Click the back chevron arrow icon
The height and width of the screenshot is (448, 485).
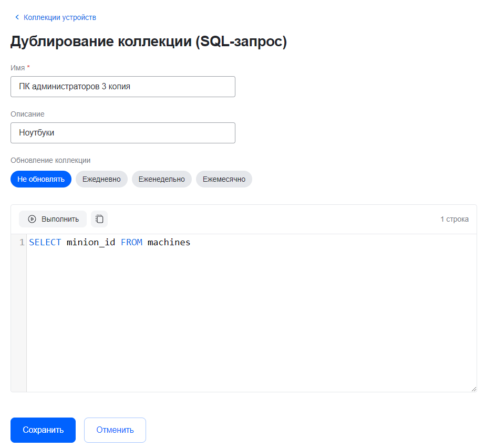coord(17,17)
